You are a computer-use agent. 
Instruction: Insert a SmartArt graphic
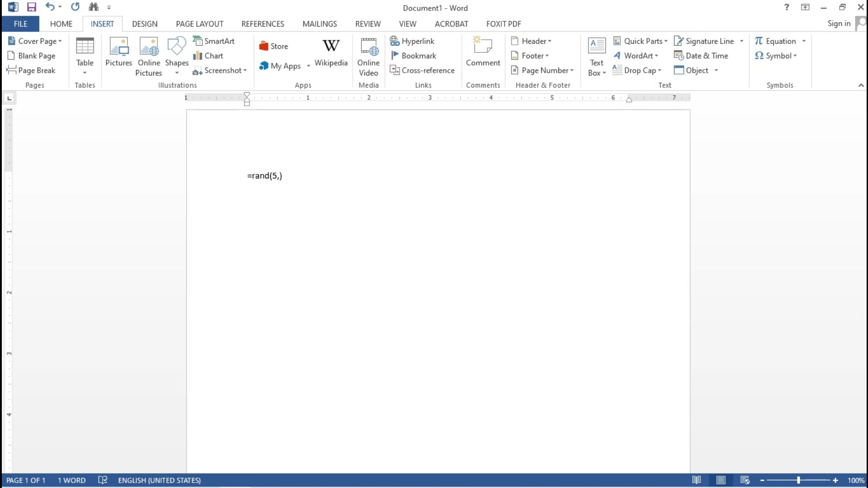(214, 41)
